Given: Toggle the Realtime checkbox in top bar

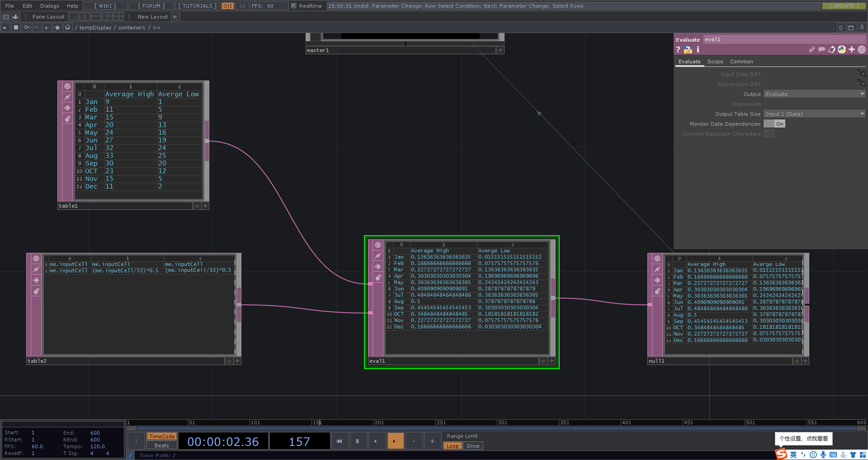Looking at the screenshot, I should pos(294,6).
